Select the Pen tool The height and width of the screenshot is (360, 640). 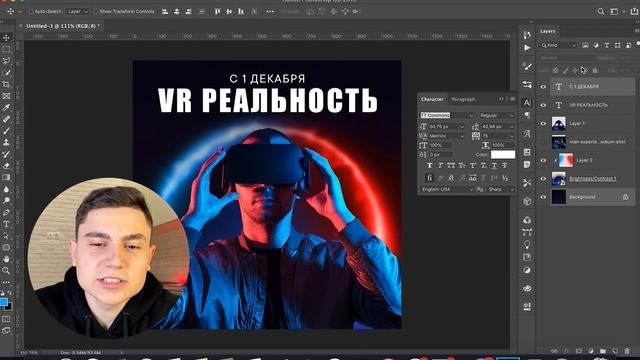(x=6, y=213)
